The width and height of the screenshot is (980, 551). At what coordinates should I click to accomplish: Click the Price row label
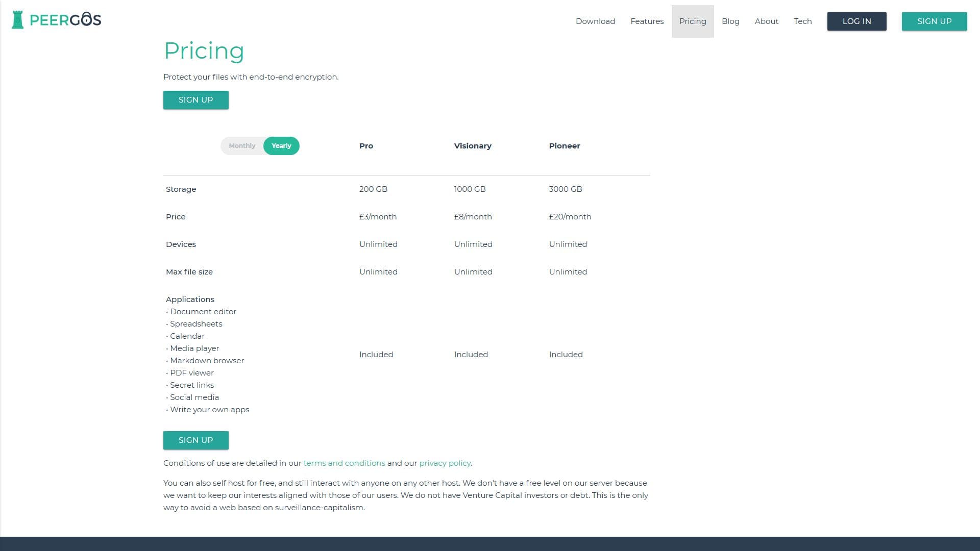tap(176, 217)
